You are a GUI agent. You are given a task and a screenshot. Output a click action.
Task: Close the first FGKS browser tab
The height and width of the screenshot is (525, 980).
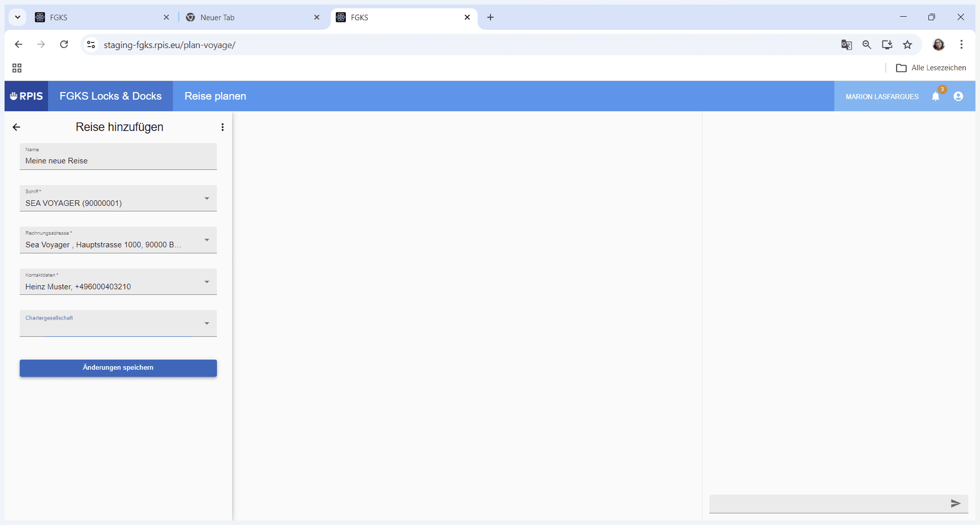tap(166, 17)
